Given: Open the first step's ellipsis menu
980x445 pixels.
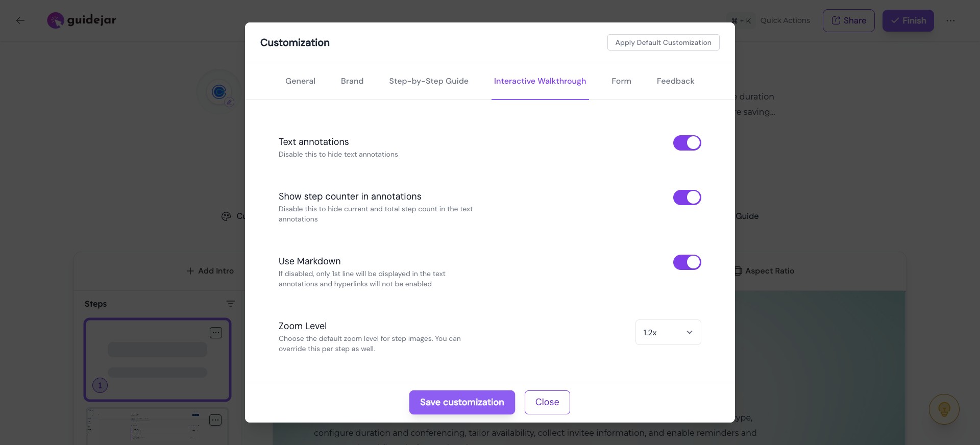Looking at the screenshot, I should point(216,333).
